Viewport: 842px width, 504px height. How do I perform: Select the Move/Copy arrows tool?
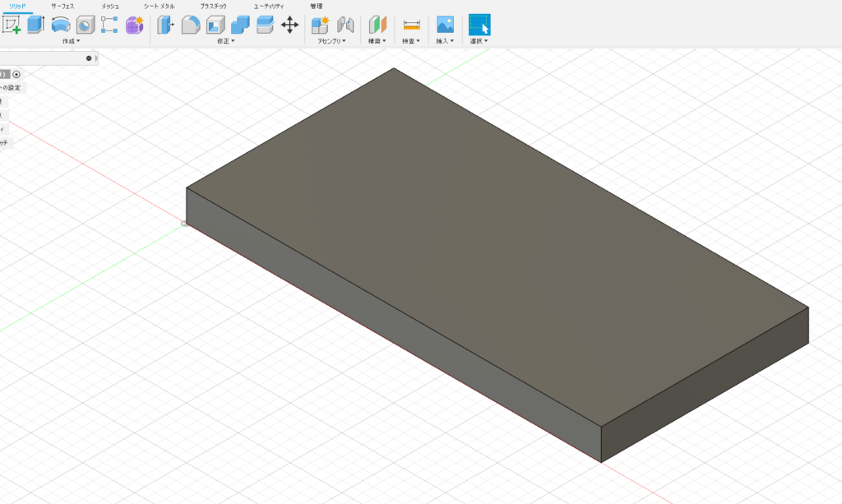click(x=290, y=25)
